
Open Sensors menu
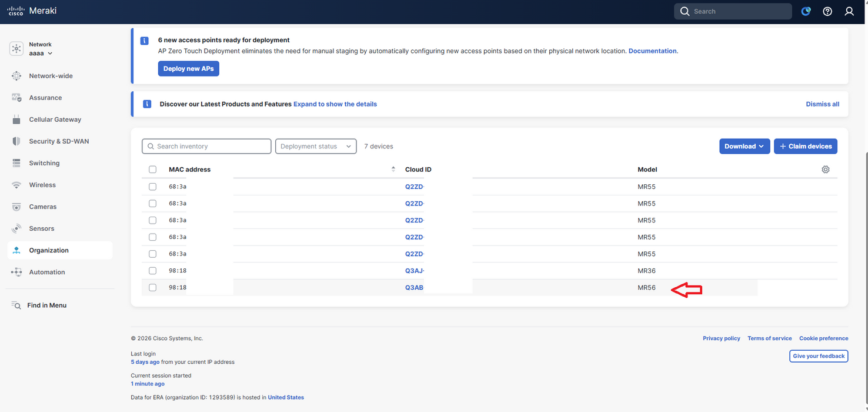[x=42, y=228]
